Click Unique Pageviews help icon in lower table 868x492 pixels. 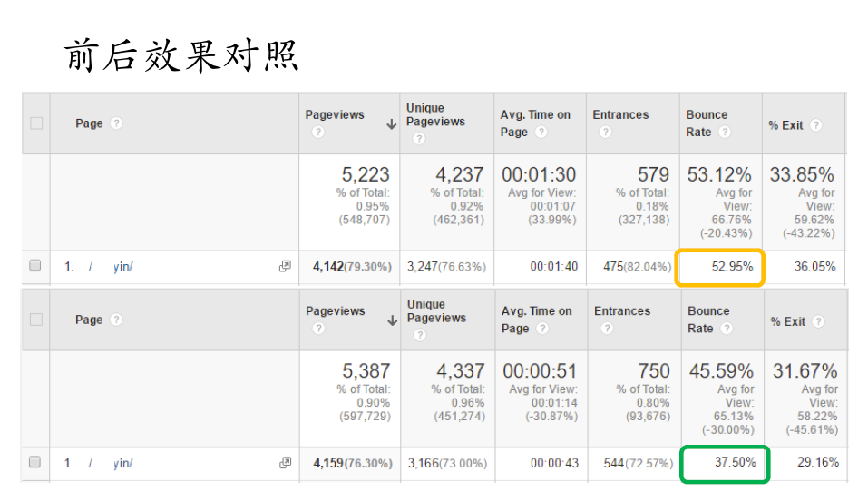[x=420, y=335]
